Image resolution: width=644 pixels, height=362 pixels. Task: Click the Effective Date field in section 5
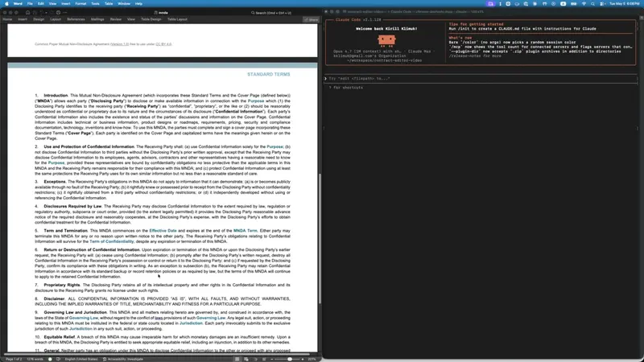coord(163,231)
